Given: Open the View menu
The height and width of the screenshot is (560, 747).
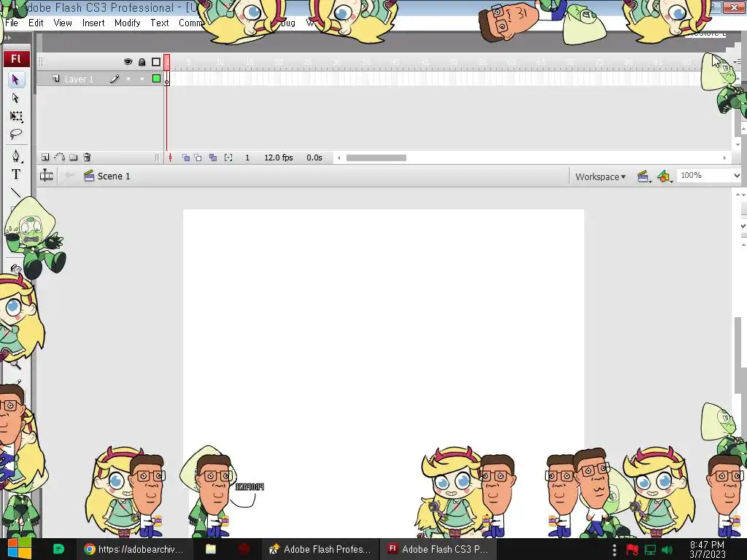Looking at the screenshot, I should point(63,23).
